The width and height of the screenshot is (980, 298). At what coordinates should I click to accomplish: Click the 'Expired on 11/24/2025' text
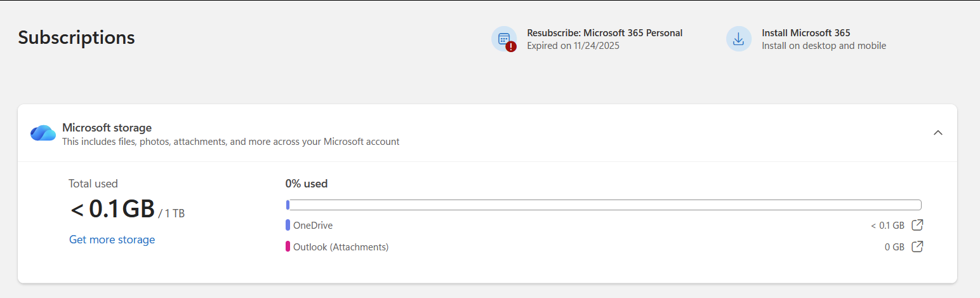pos(573,46)
